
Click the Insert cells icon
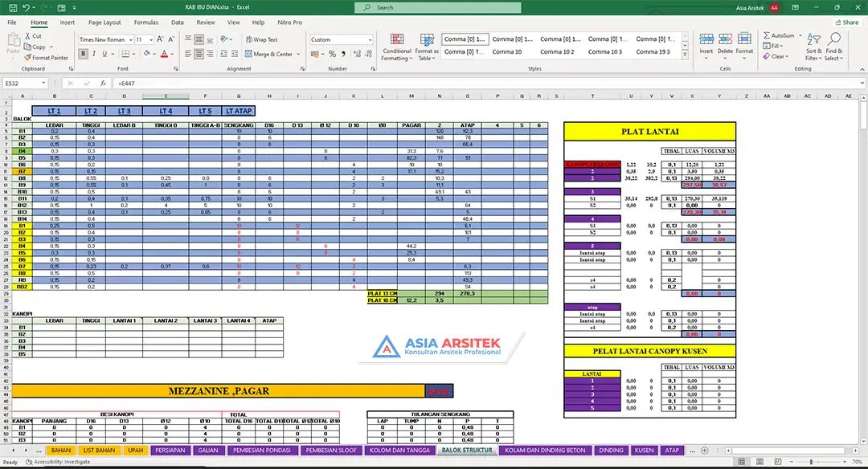click(706, 43)
